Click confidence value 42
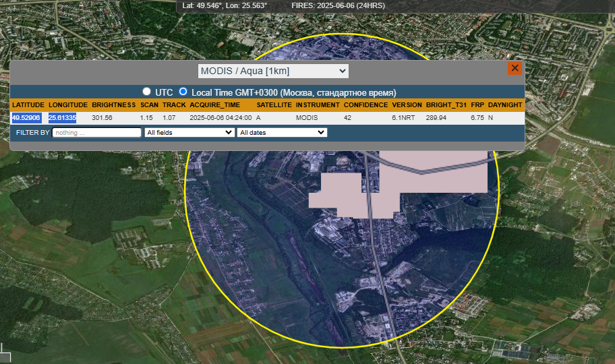The height and width of the screenshot is (364, 615). click(x=347, y=118)
